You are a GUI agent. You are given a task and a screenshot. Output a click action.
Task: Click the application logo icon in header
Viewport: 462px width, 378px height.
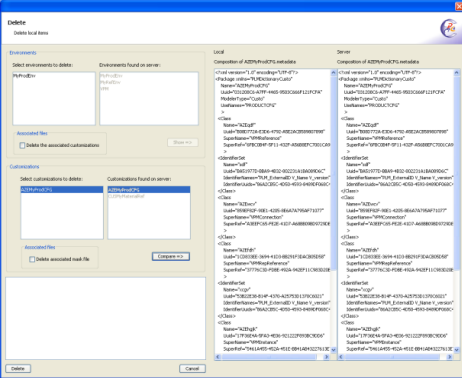pyautogui.click(x=448, y=29)
